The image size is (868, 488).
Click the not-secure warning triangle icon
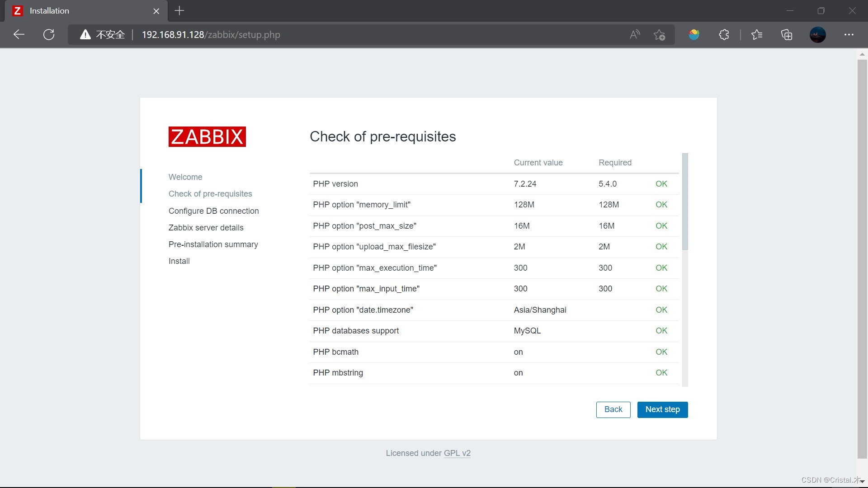pyautogui.click(x=85, y=35)
